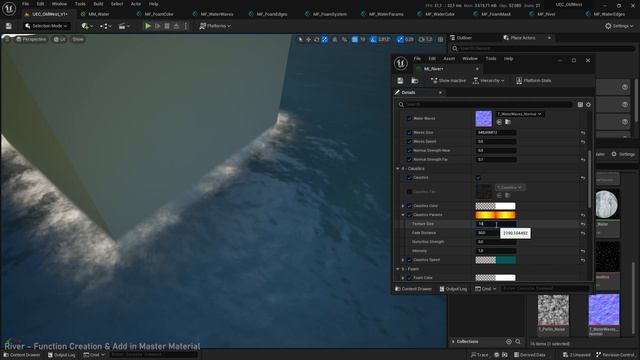The image size is (640, 360).
Task: Open the Asset menu in ML_River window
Action: 449,59
